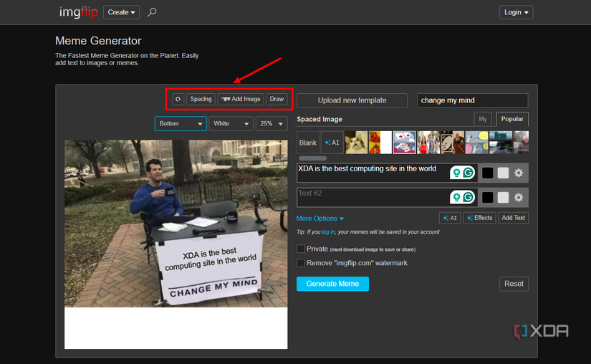Follow the log in link in the tip
This screenshot has height=364, width=591.
328,232
